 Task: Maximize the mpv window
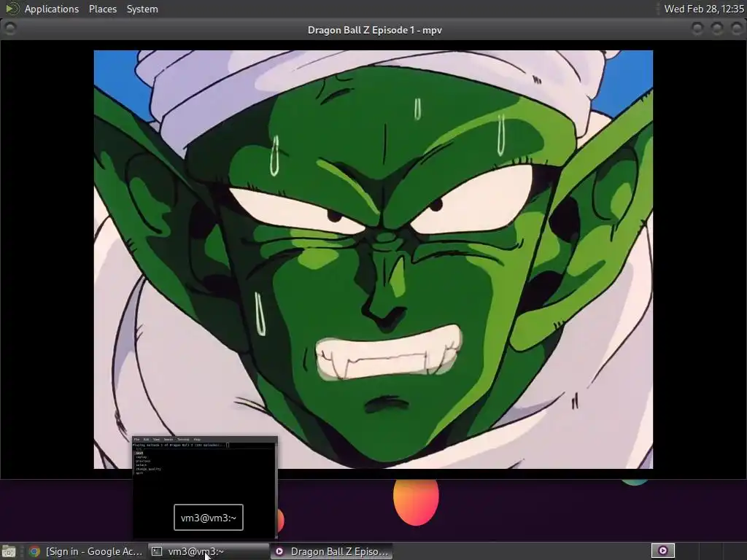click(716, 29)
